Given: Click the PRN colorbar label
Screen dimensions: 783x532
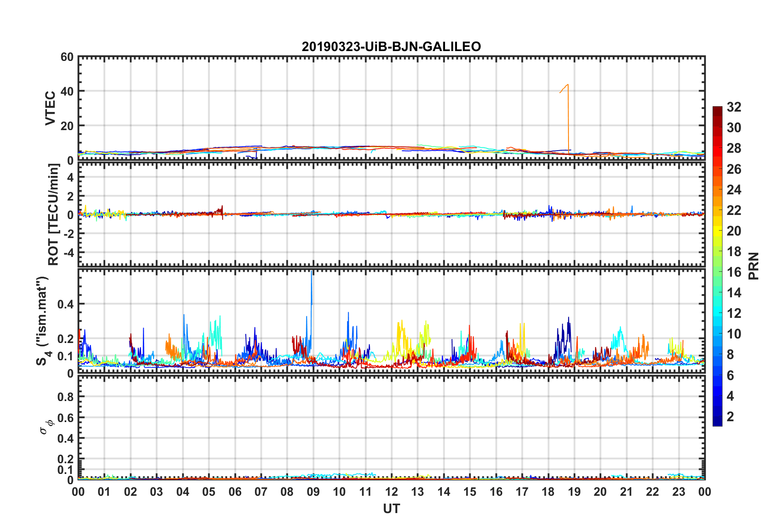Looking at the screenshot, I should (x=753, y=266).
